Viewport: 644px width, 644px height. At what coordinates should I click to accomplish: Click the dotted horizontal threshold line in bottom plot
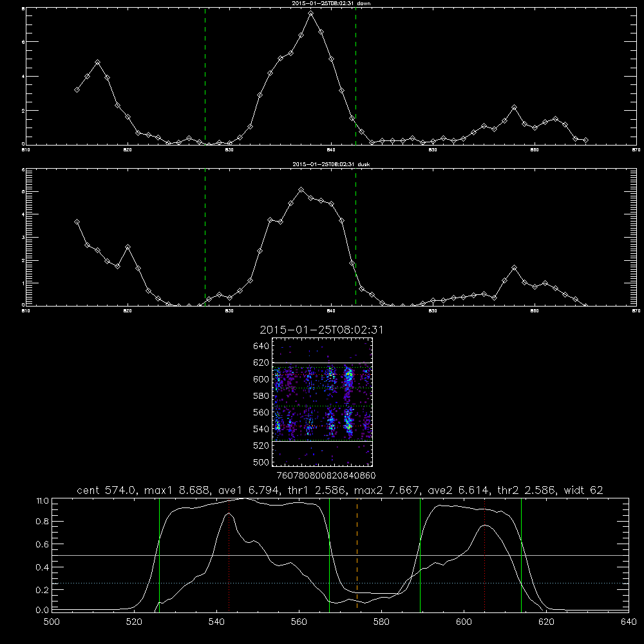pyautogui.click(x=340, y=583)
